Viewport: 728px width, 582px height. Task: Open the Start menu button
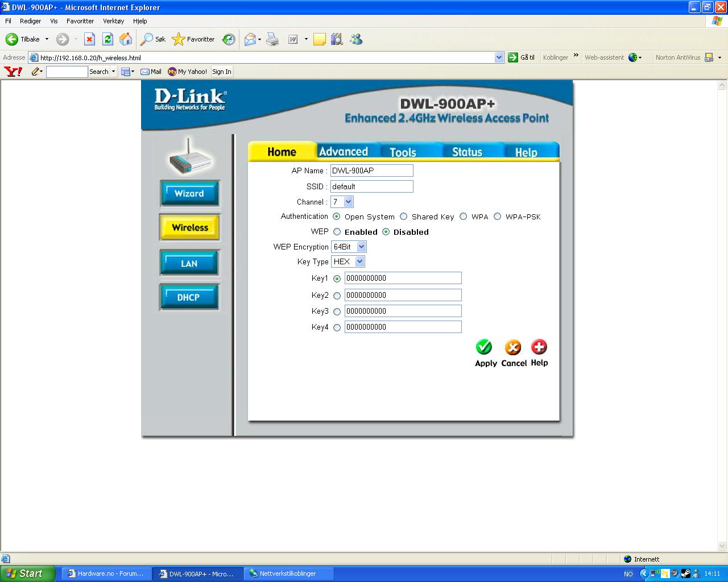tap(27, 573)
